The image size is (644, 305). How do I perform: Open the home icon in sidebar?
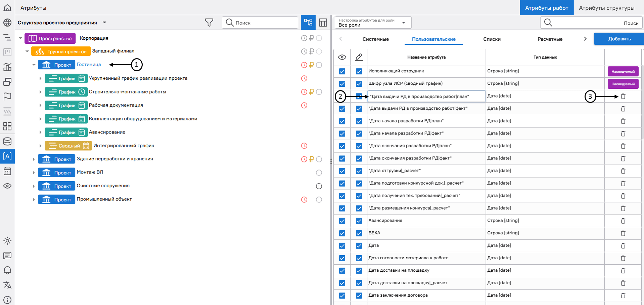point(7,8)
